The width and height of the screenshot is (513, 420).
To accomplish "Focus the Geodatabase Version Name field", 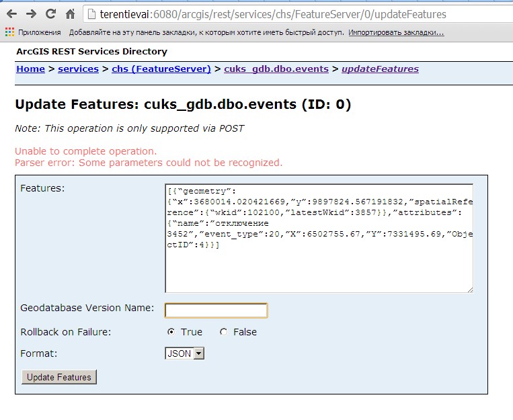I will click(x=216, y=310).
